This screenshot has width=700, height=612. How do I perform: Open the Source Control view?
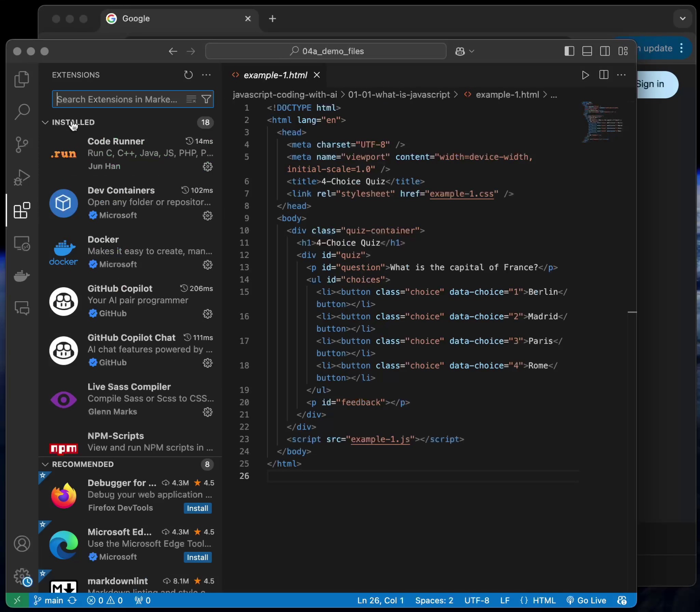pos(22,144)
